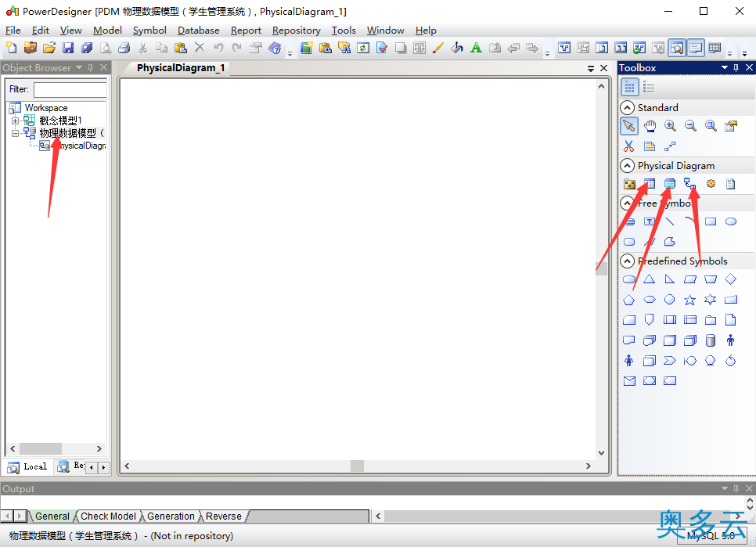Select the Workspace tree root
Screen dimensions: 756x547
[x=46, y=108]
